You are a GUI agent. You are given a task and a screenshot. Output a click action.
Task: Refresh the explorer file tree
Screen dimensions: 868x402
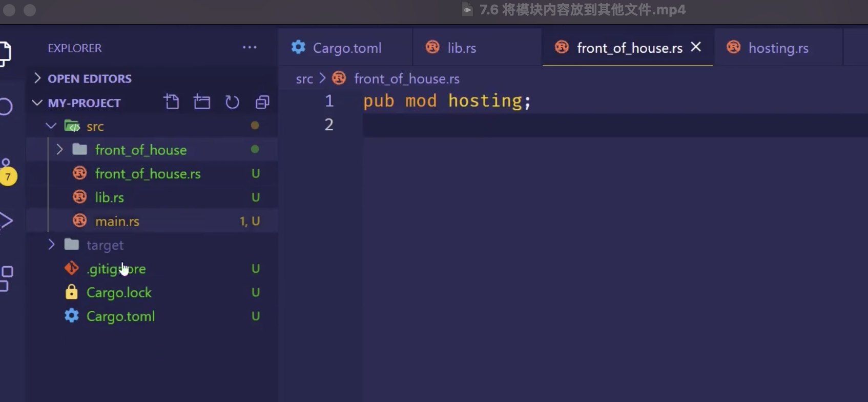232,103
